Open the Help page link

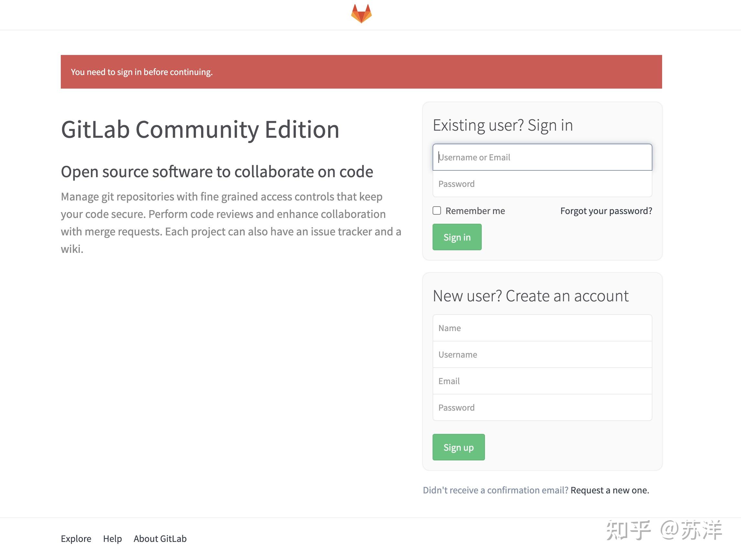tap(112, 539)
